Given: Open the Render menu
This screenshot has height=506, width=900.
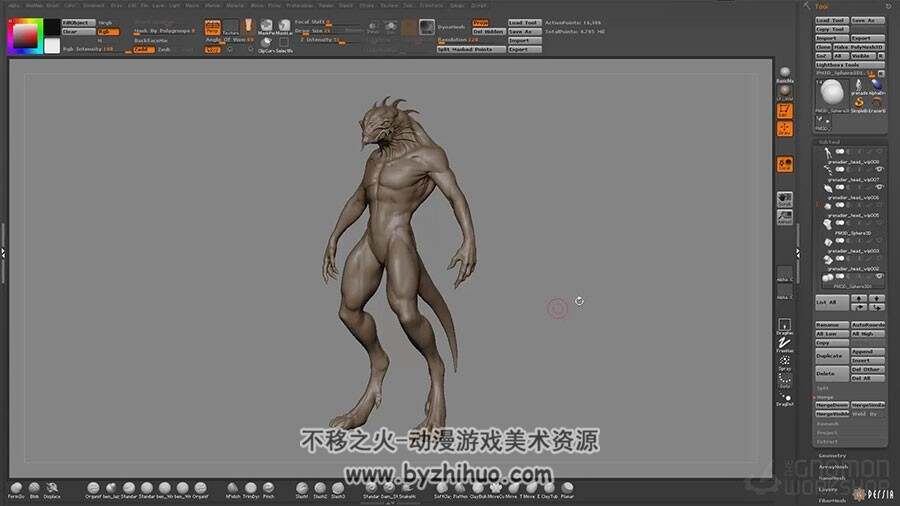Looking at the screenshot, I should [326, 5].
